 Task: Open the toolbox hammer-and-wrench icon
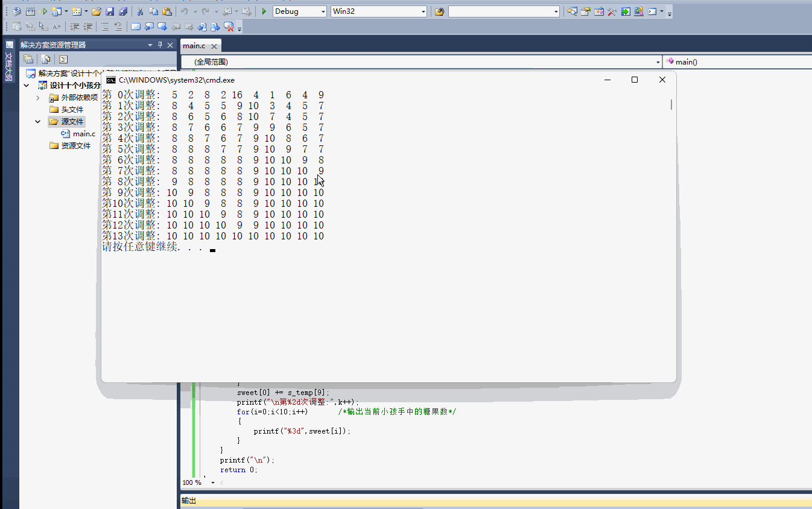(x=612, y=11)
